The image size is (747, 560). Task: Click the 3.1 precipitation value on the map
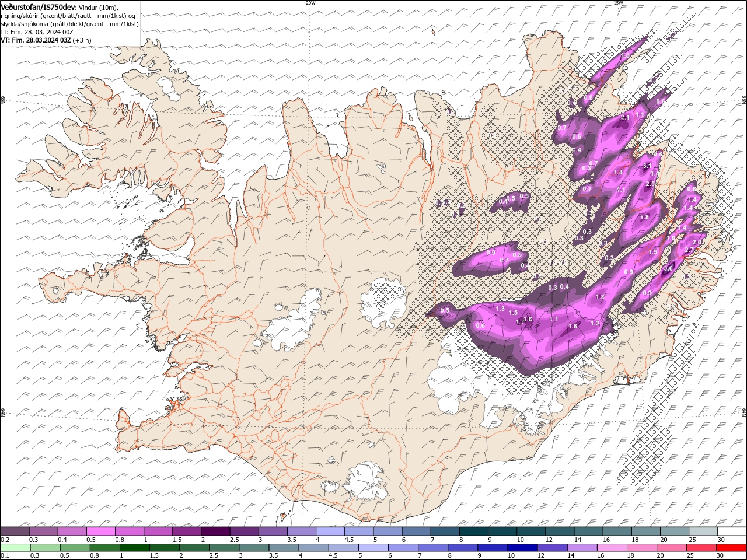click(x=647, y=166)
